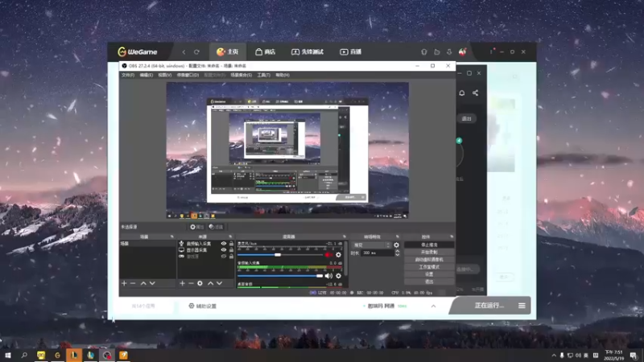Toggle lock on the third hidden source
This screenshot has width=644, height=362.
(231, 256)
